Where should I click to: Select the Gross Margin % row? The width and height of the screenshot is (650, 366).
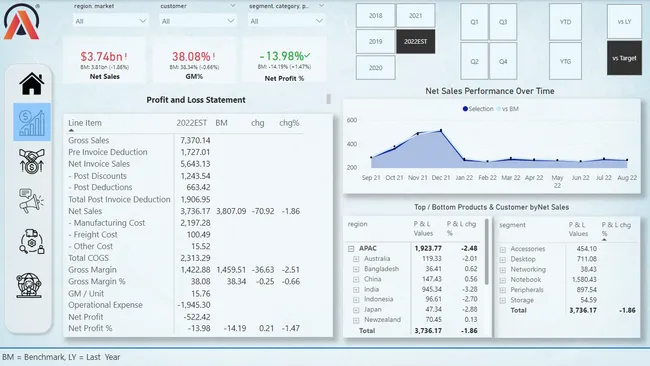pos(185,281)
